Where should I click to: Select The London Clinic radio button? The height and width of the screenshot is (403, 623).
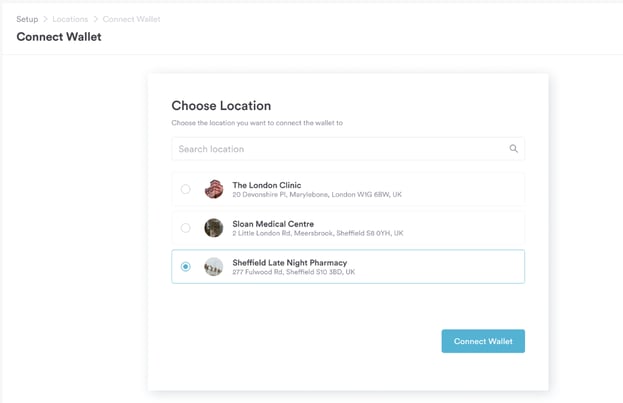click(186, 189)
